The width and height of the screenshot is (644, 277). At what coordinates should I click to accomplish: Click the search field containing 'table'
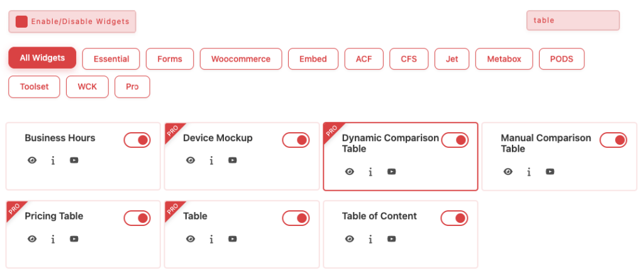(x=572, y=20)
